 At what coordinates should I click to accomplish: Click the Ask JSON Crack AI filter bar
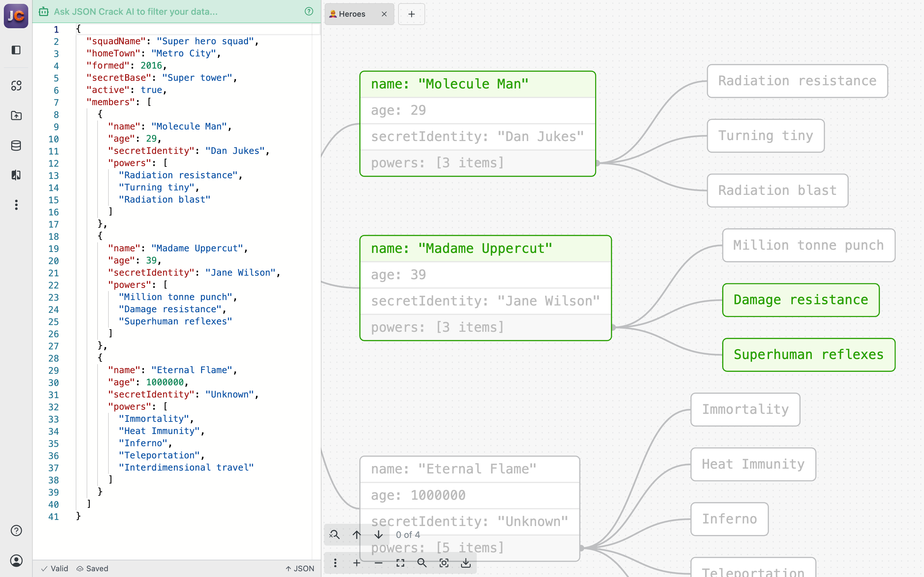[153, 12]
